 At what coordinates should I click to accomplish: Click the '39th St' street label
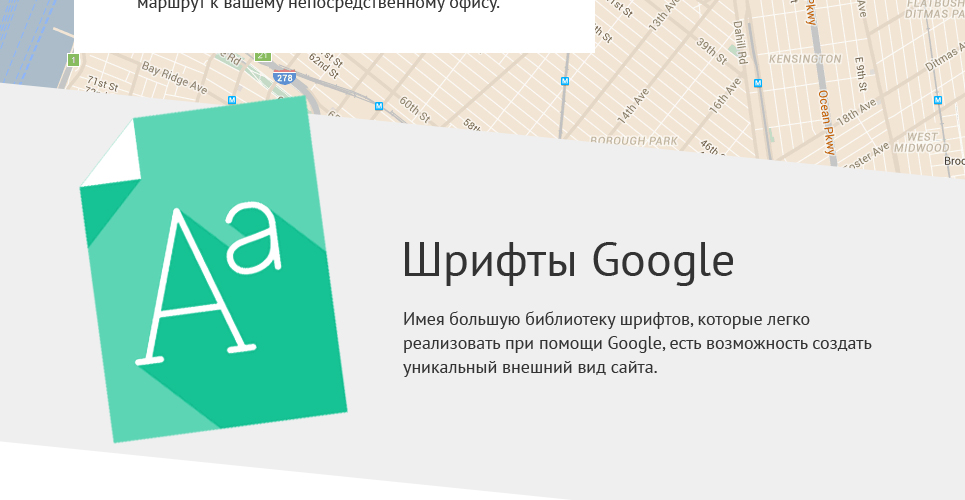[711, 51]
